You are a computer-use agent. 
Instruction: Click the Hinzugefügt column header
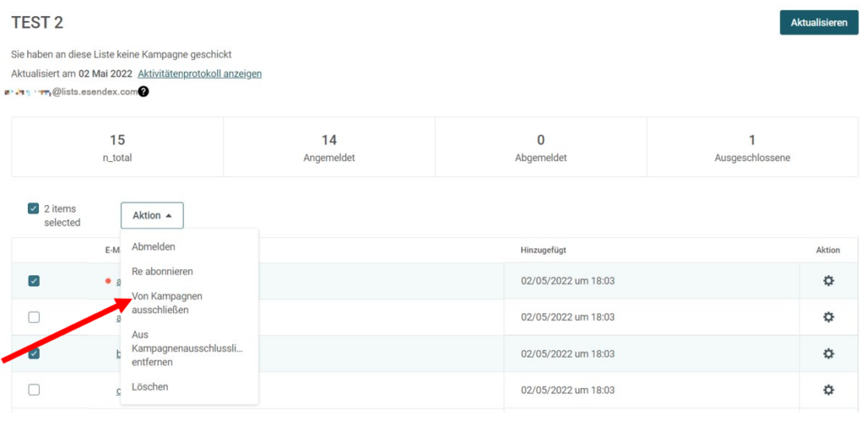tap(543, 250)
